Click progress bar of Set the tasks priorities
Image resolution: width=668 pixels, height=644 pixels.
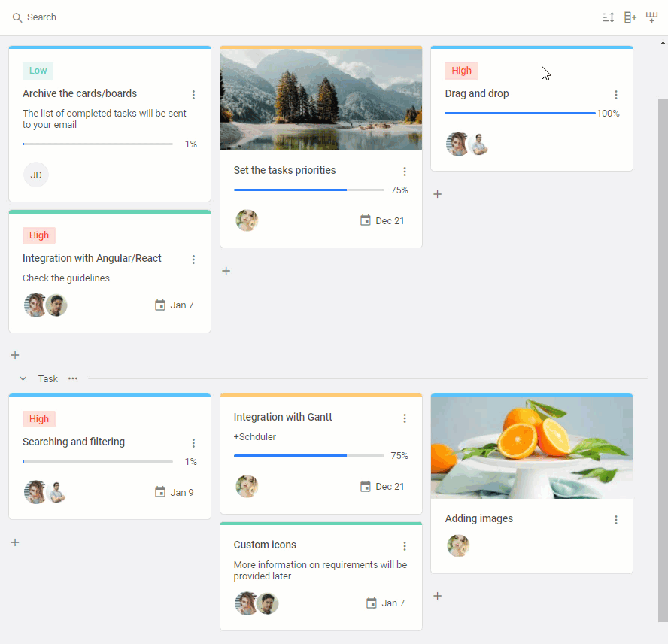click(309, 190)
